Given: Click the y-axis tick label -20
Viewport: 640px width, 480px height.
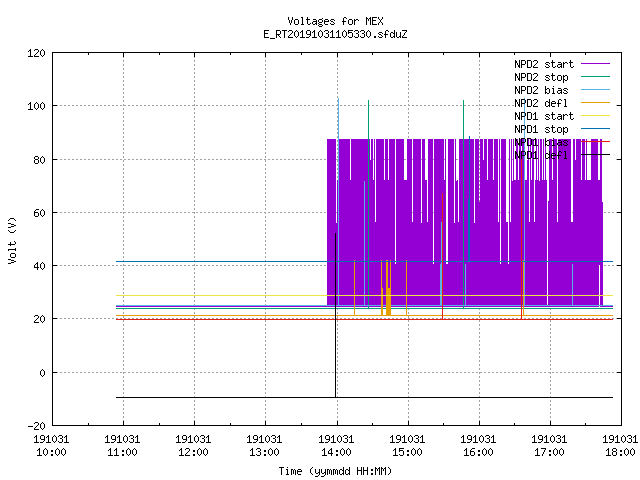Looking at the screenshot, I should click(36, 426).
